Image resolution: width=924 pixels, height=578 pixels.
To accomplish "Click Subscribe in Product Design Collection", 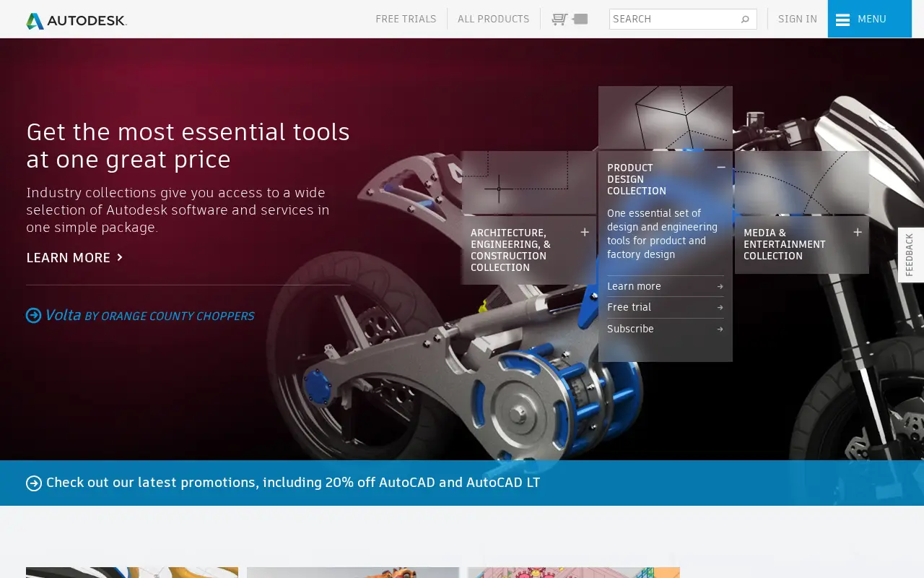I will click(665, 329).
